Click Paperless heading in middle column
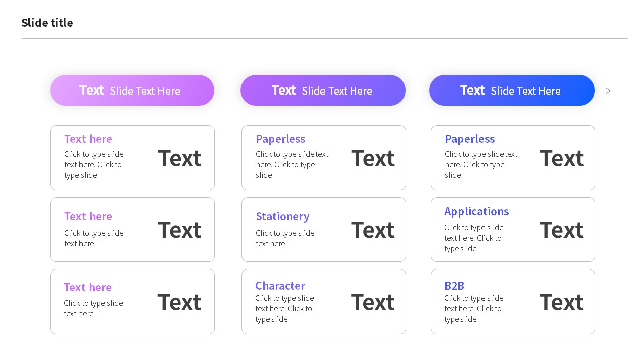Image resolution: width=644 pixels, height=362 pixels. click(x=280, y=139)
